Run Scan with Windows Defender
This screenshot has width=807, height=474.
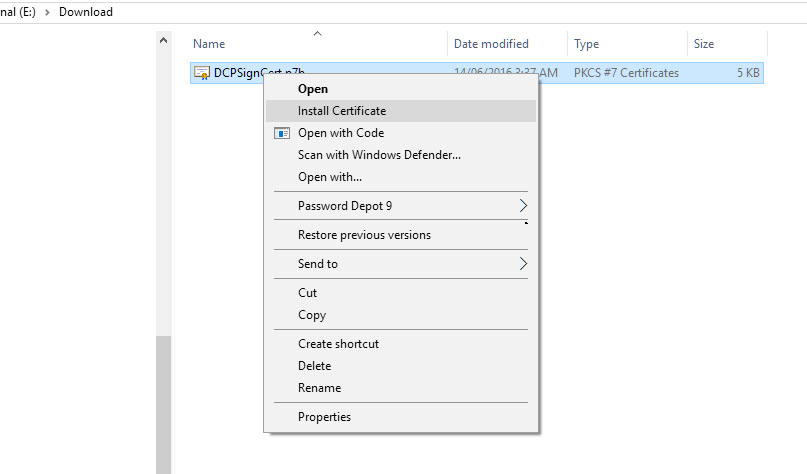tap(378, 155)
